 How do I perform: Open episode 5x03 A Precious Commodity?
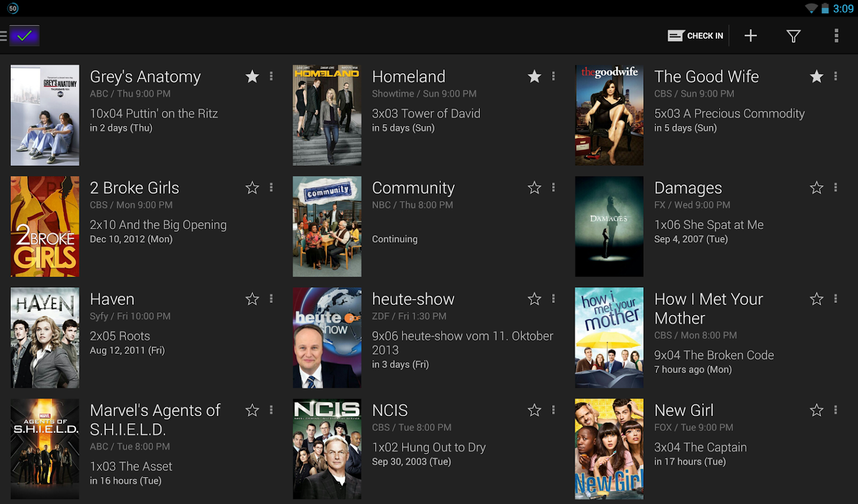coord(730,114)
